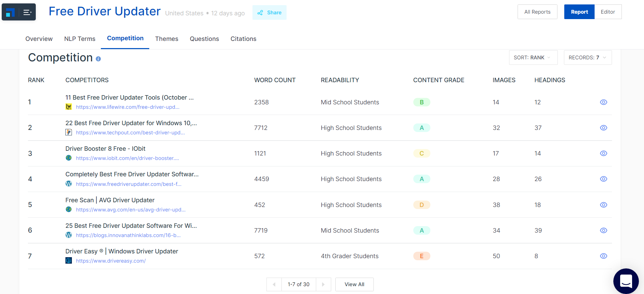Screen dimensions: 644x294
Task: Click the 1-7 of 30 page indicator
Action: [x=299, y=284]
